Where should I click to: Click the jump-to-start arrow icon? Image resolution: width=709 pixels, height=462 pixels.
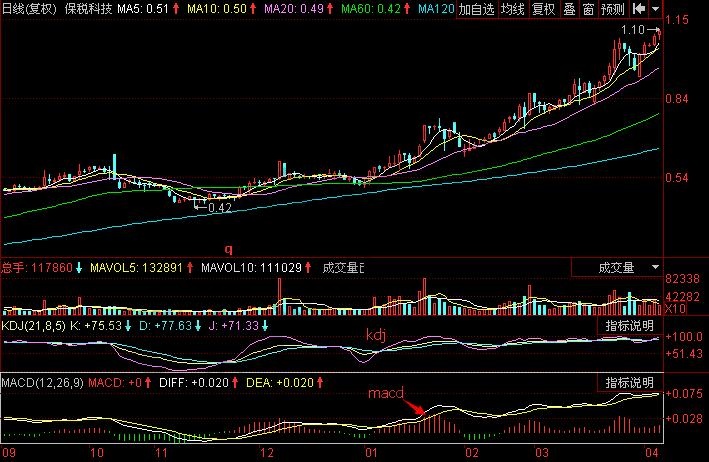[x=638, y=9]
